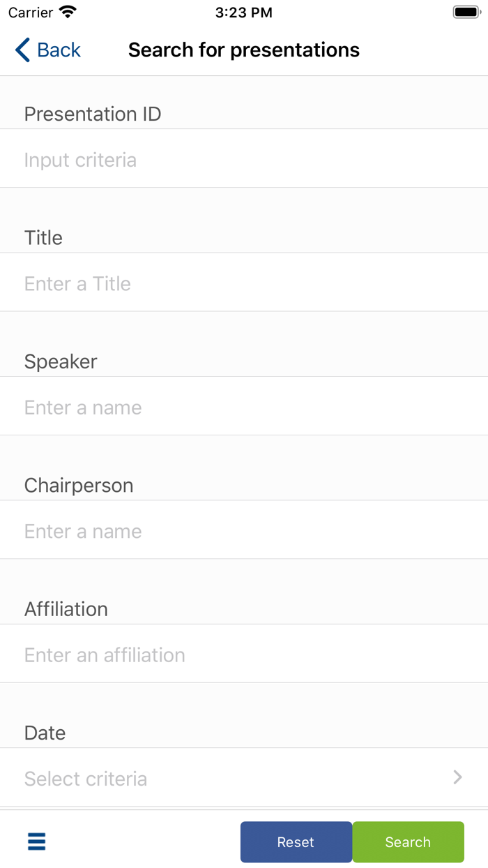
Task: Tap the 'Chairperson' section label
Action: (x=79, y=485)
